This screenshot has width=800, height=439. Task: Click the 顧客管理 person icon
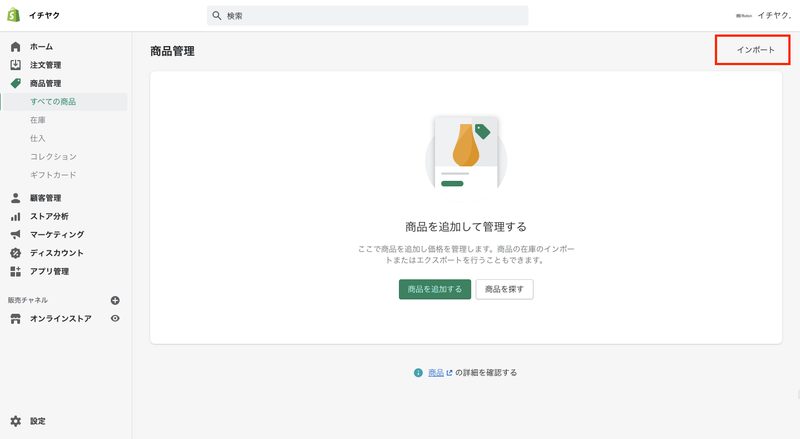pyautogui.click(x=15, y=198)
